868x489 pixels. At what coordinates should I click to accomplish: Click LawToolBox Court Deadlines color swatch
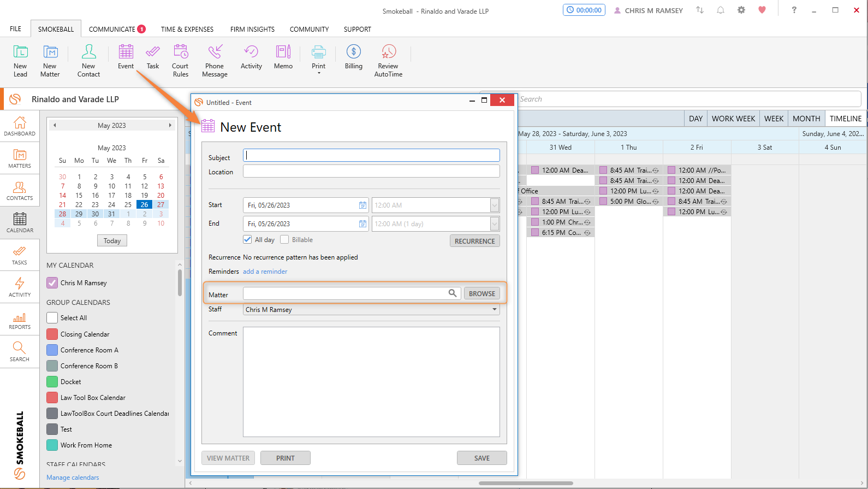click(x=52, y=413)
